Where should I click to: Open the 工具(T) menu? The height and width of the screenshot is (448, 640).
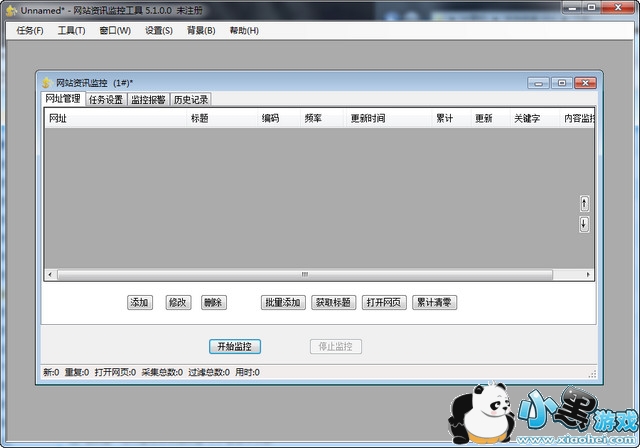71,31
